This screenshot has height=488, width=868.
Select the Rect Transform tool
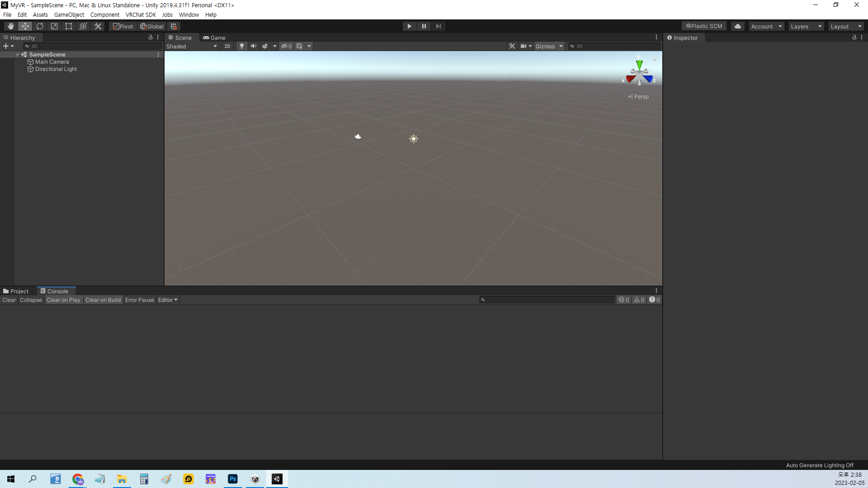(69, 26)
